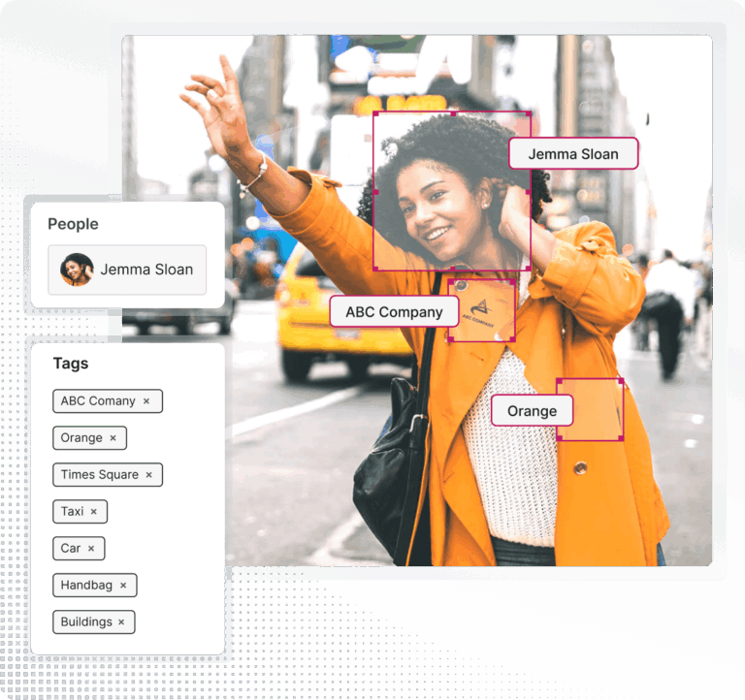The image size is (745, 700).
Task: Click the 'Handbag' tag text
Action: (86, 585)
